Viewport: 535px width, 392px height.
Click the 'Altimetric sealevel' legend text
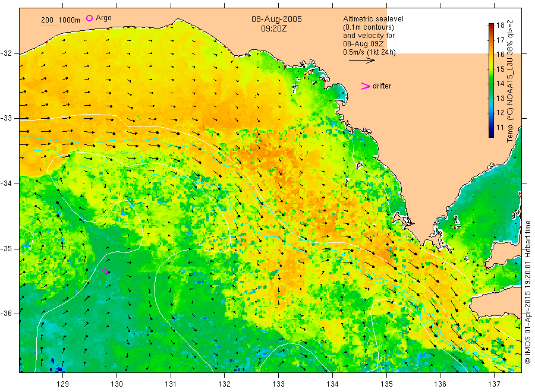[373, 19]
